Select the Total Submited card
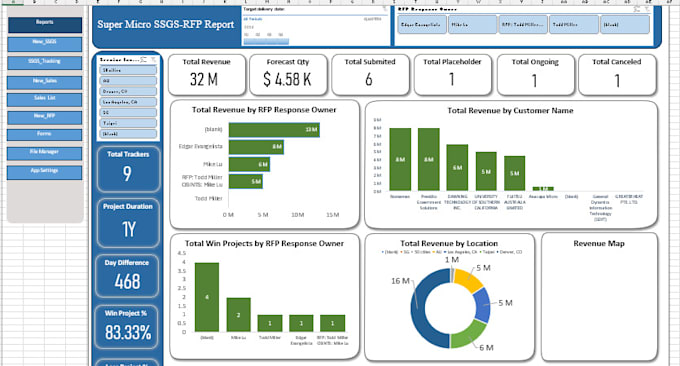680x366 pixels. click(x=370, y=75)
